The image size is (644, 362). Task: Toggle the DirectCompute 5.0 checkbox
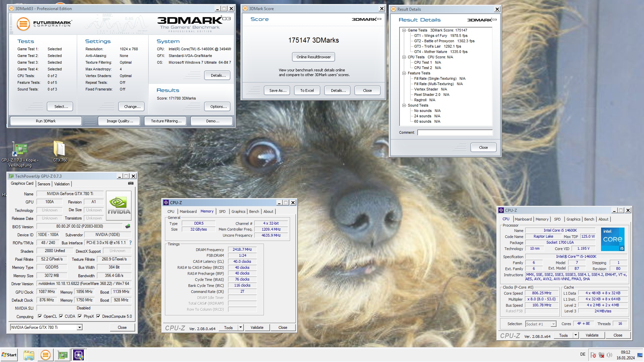tap(98, 316)
